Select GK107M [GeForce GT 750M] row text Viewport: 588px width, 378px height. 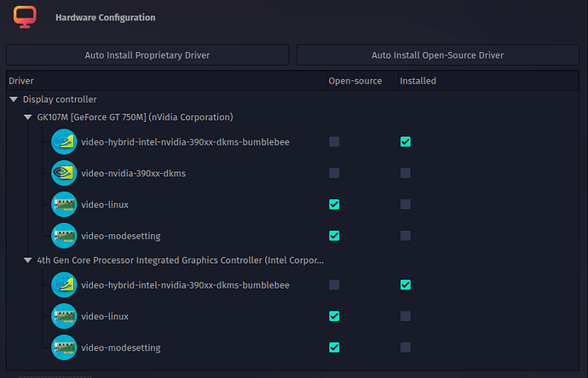click(x=135, y=117)
